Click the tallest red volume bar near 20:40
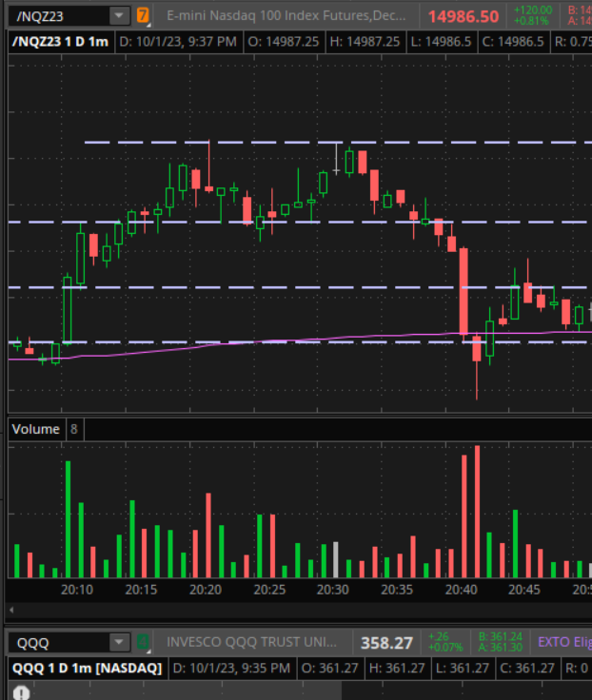 click(477, 512)
